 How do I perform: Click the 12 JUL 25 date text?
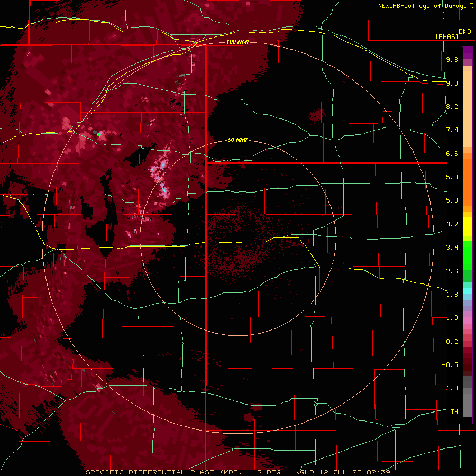coord(341,472)
